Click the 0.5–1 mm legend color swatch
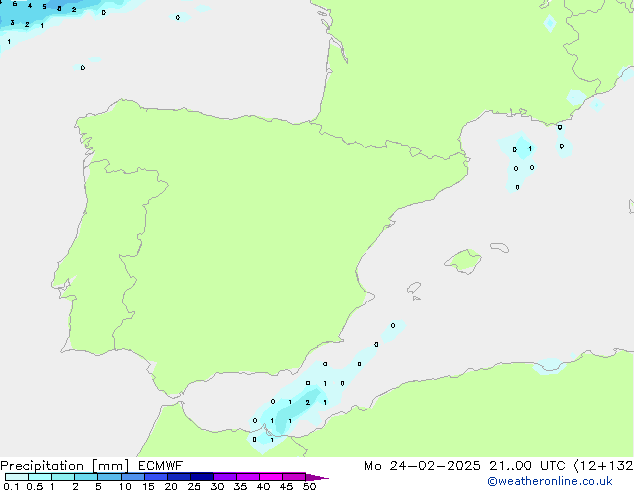634x490 pixels. click(x=40, y=477)
